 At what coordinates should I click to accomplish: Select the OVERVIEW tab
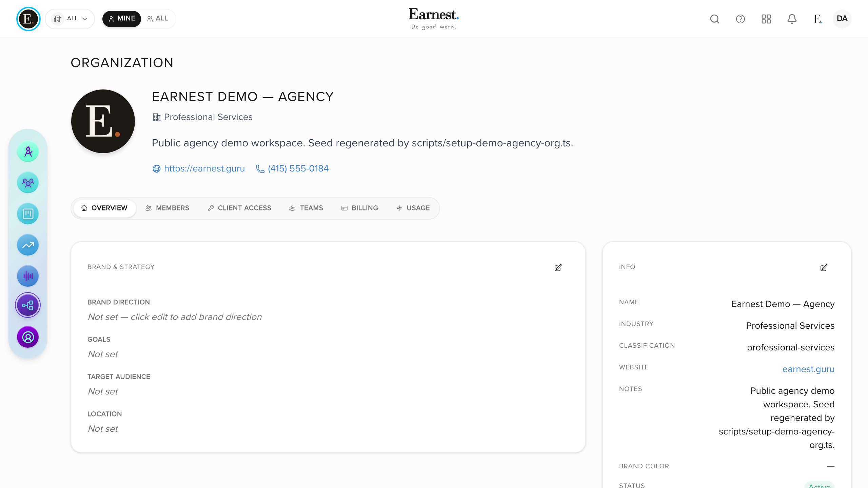pyautogui.click(x=104, y=208)
